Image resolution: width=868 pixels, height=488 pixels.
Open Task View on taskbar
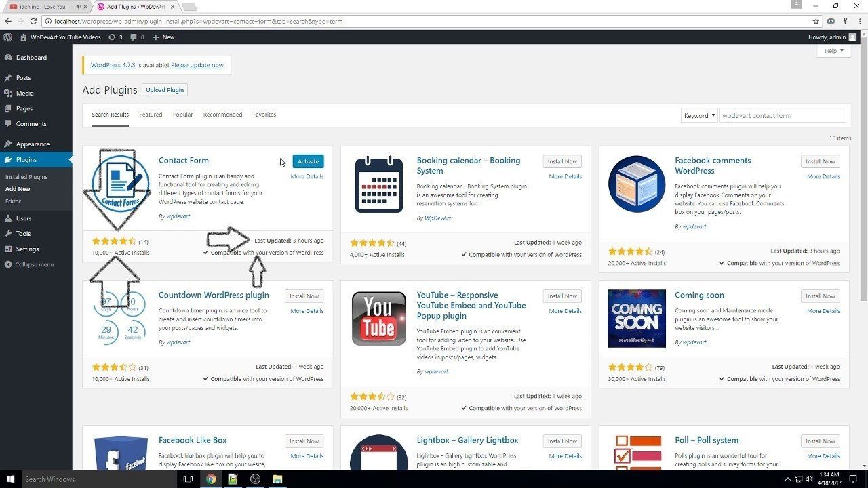coord(189,479)
